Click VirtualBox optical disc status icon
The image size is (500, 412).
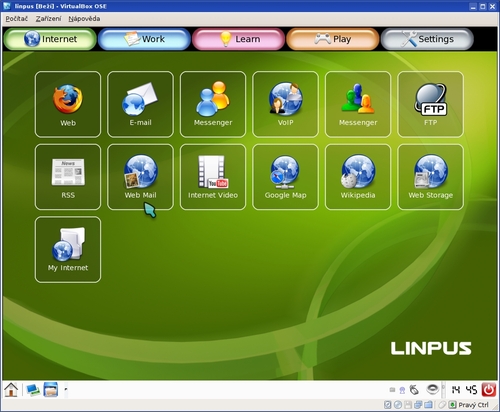click(x=398, y=405)
